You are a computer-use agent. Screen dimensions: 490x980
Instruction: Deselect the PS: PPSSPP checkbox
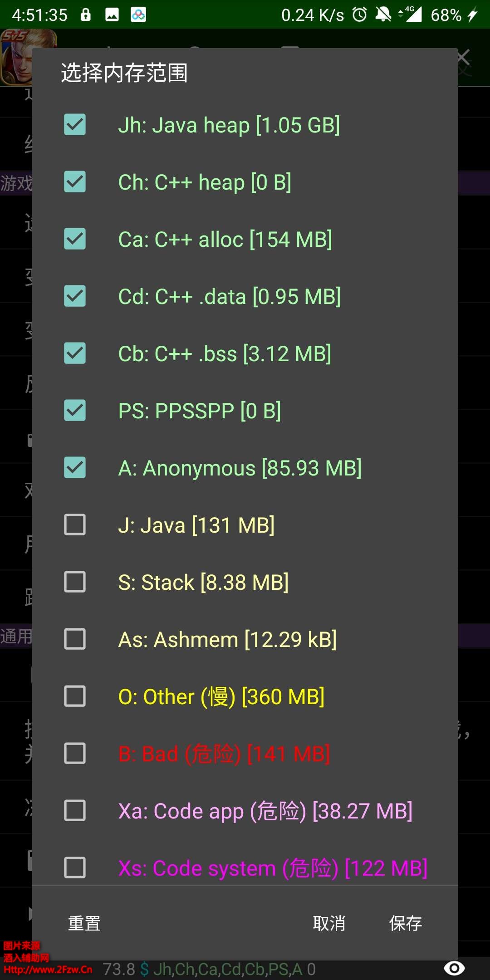point(75,411)
